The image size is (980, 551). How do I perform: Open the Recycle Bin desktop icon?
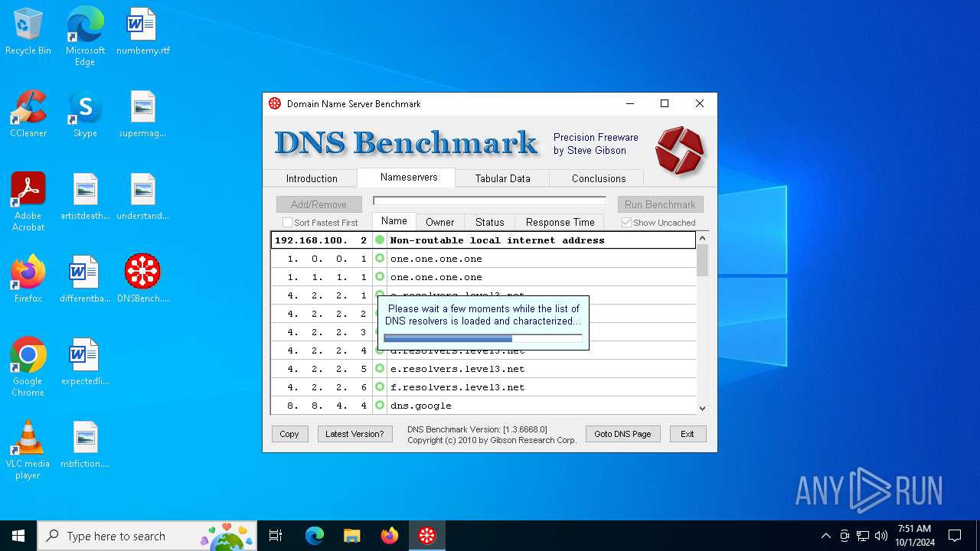coord(28,32)
